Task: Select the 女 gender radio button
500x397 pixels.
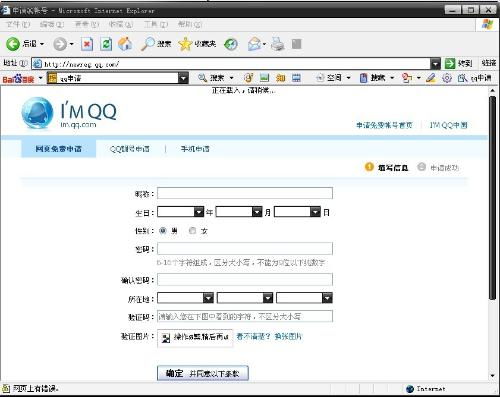Action: (x=192, y=230)
